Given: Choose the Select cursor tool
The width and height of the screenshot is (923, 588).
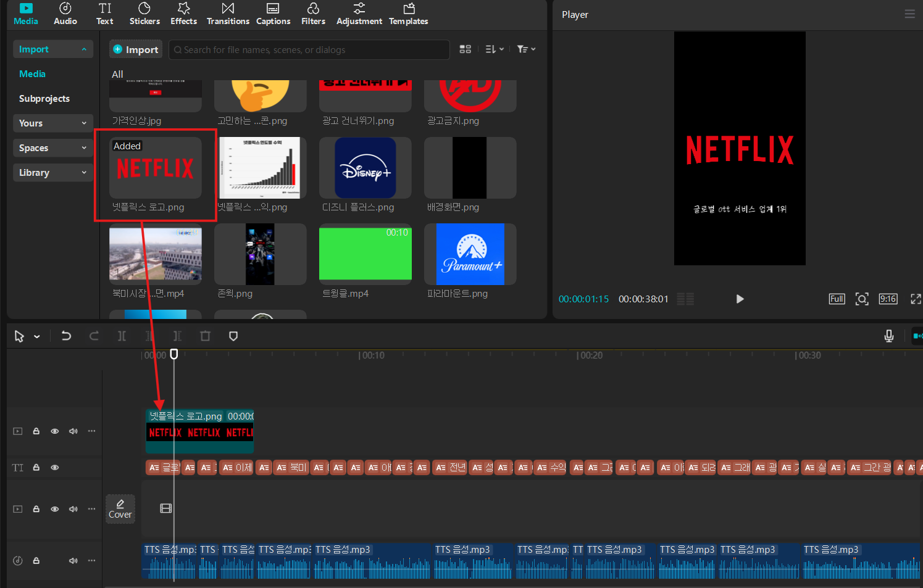Looking at the screenshot, I should tap(19, 336).
